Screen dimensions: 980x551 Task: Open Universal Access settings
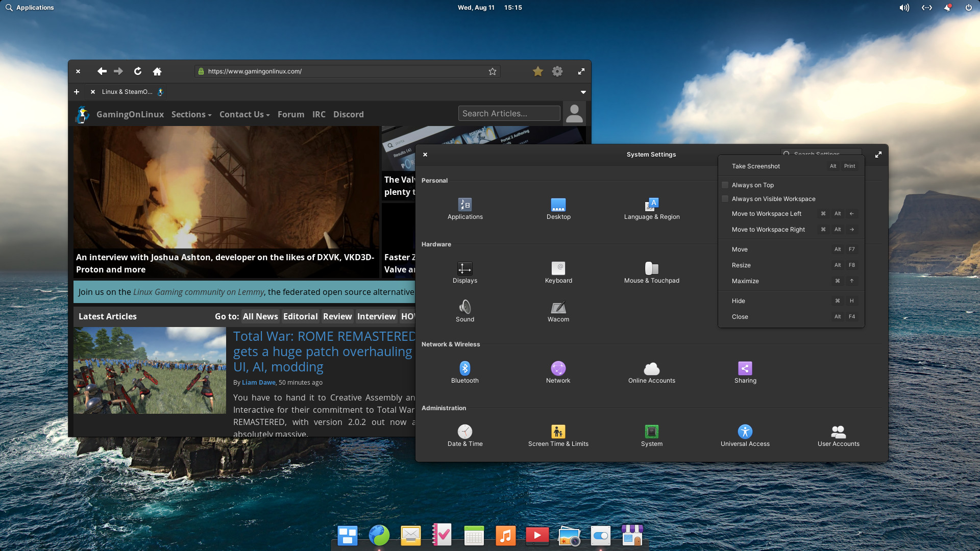coord(745,436)
